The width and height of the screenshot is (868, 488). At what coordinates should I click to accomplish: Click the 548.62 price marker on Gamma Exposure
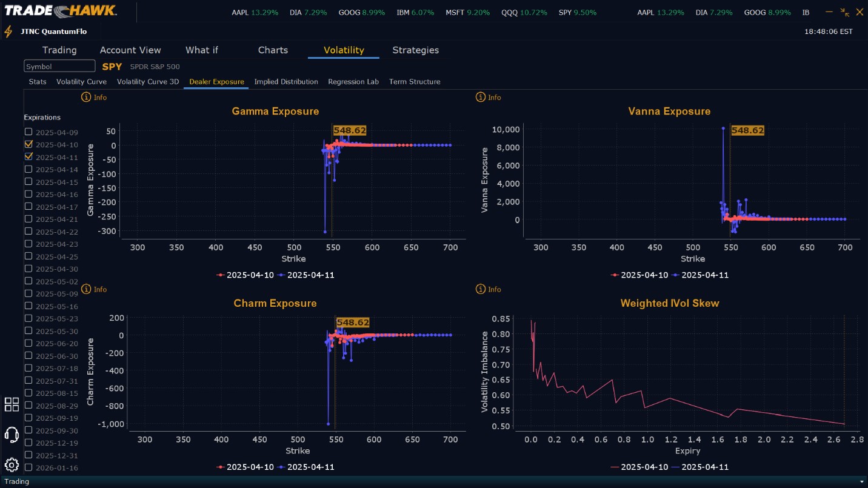pos(350,130)
